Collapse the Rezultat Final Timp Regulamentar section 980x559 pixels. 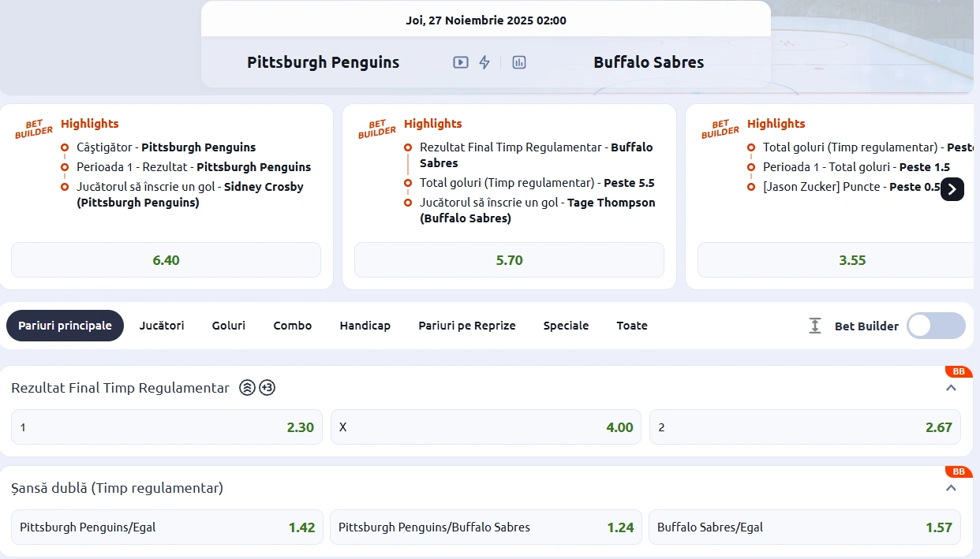click(951, 388)
